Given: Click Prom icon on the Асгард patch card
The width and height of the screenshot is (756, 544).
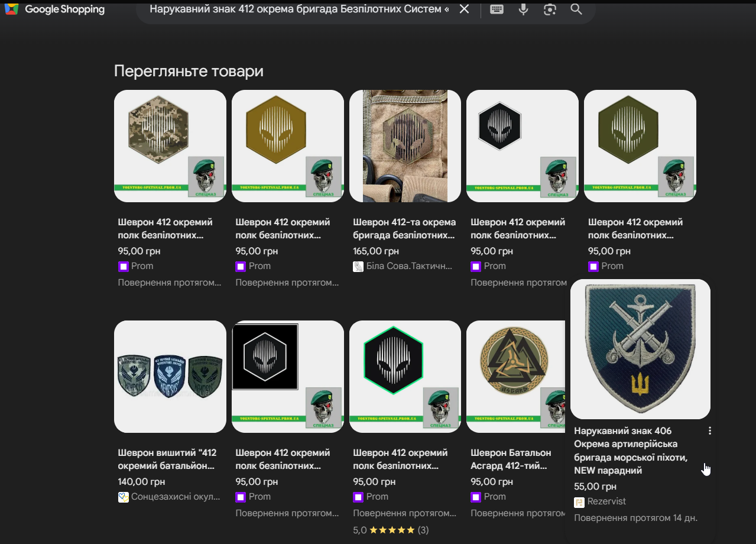Looking at the screenshot, I should [x=476, y=497].
